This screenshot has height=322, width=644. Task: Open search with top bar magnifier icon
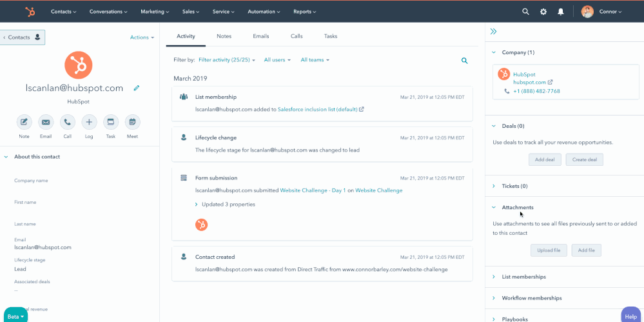525,12
